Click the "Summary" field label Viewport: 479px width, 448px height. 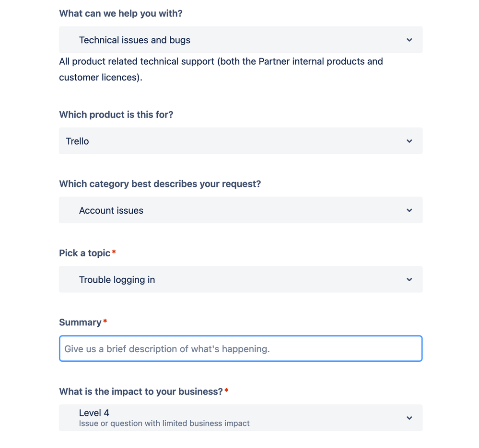80,322
